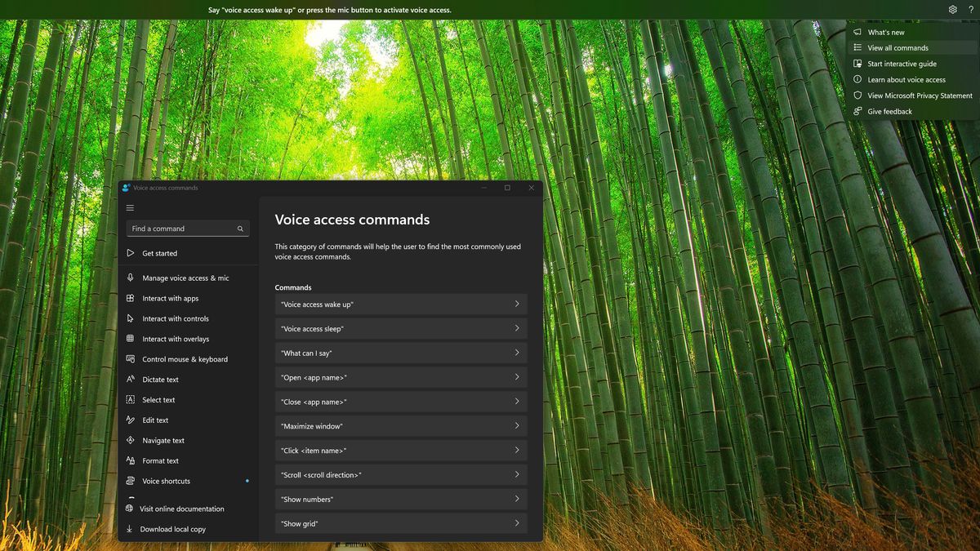Click the Interact with apps icon
The image size is (980, 551).
131,298
